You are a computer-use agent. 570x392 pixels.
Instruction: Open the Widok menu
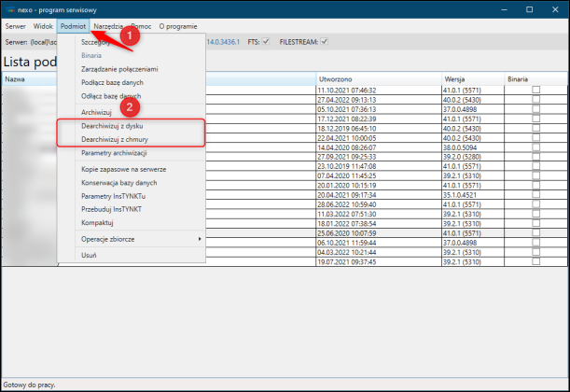[43, 26]
